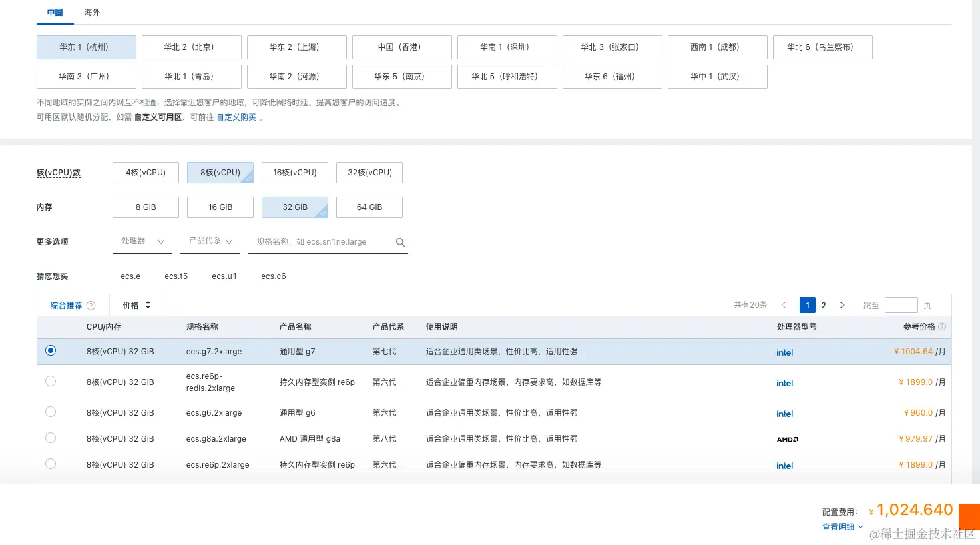This screenshot has width=980, height=545.
Task: Click the AMD logo in ecs.g8a.2xlarge row
Action: (788, 440)
